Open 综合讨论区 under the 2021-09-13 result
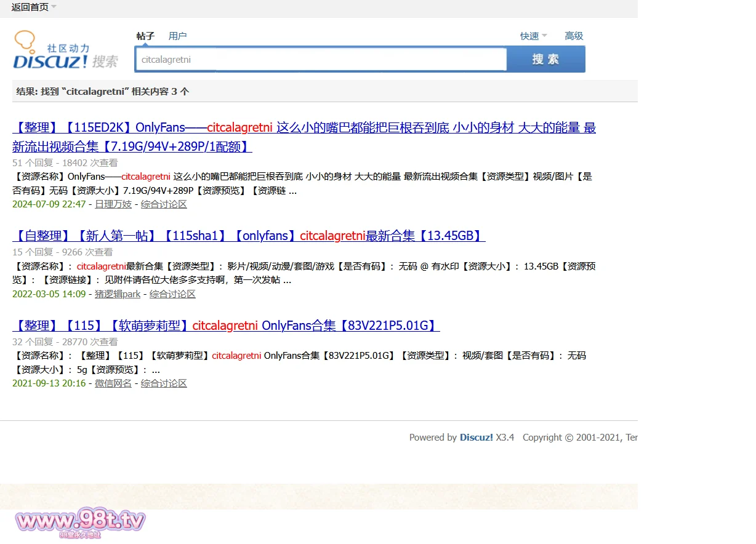The image size is (756, 544). pyautogui.click(x=164, y=383)
